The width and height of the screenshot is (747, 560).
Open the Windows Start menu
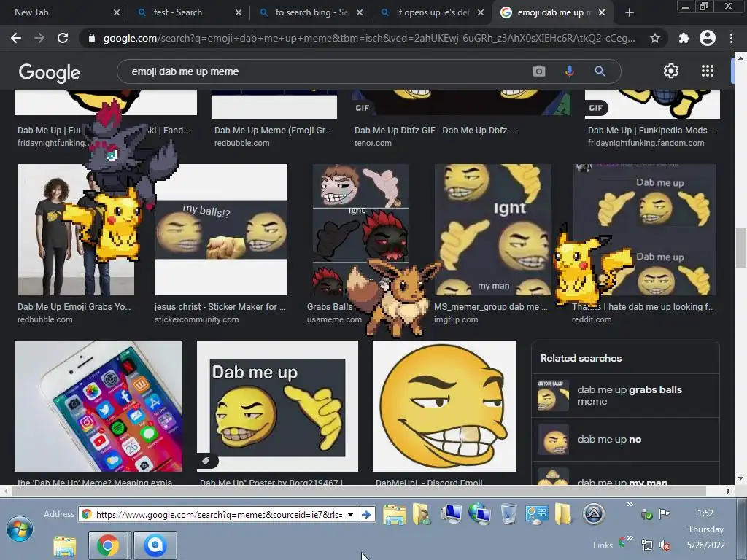[20, 529]
